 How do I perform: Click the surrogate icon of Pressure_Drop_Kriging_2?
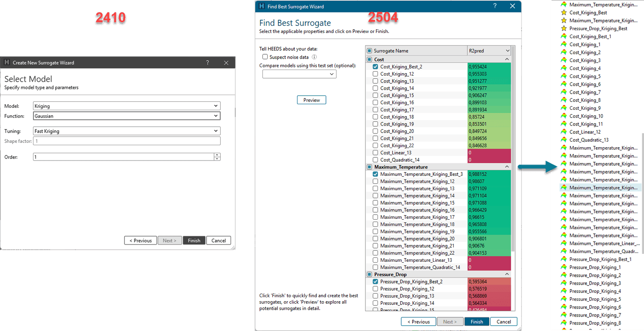[564, 275]
